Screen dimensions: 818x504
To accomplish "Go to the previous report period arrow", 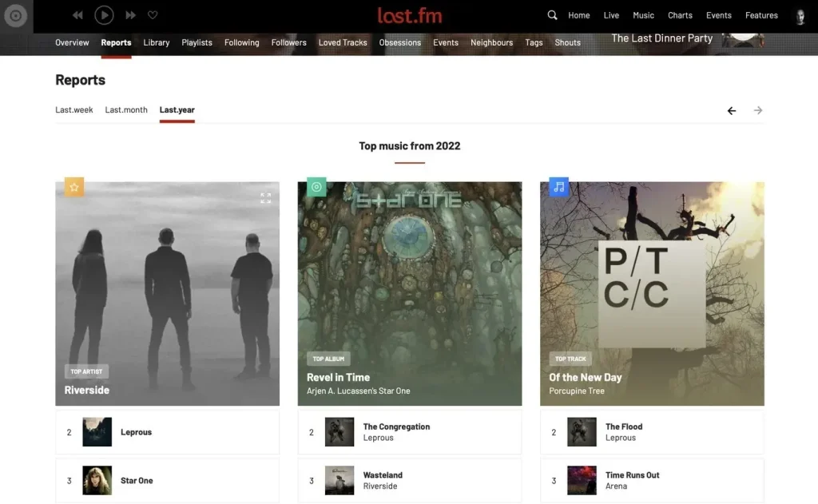I will click(x=731, y=110).
